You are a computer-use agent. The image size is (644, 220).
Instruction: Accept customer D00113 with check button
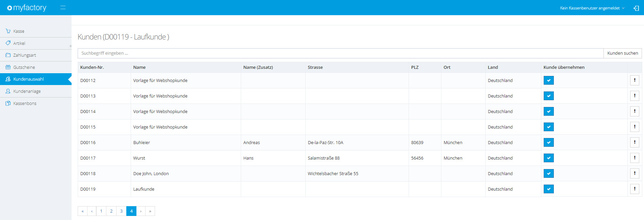pyautogui.click(x=548, y=96)
